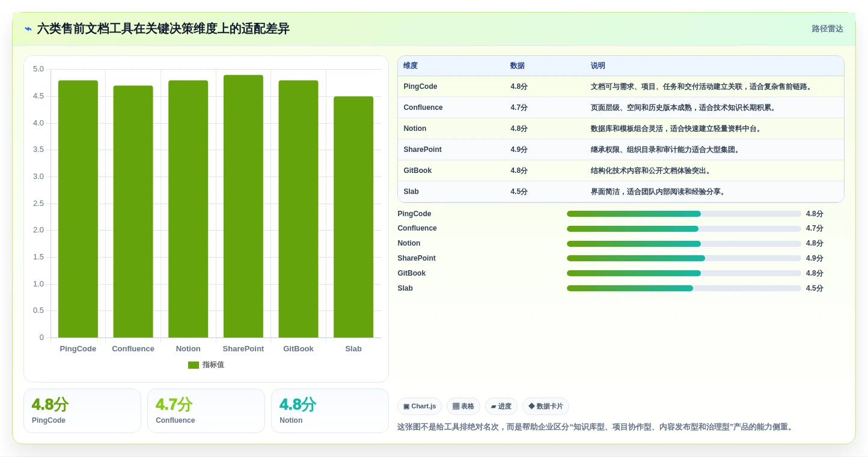The image size is (868, 457).
Task: Click the Slab description about 界面简洁
Action: coord(659,192)
